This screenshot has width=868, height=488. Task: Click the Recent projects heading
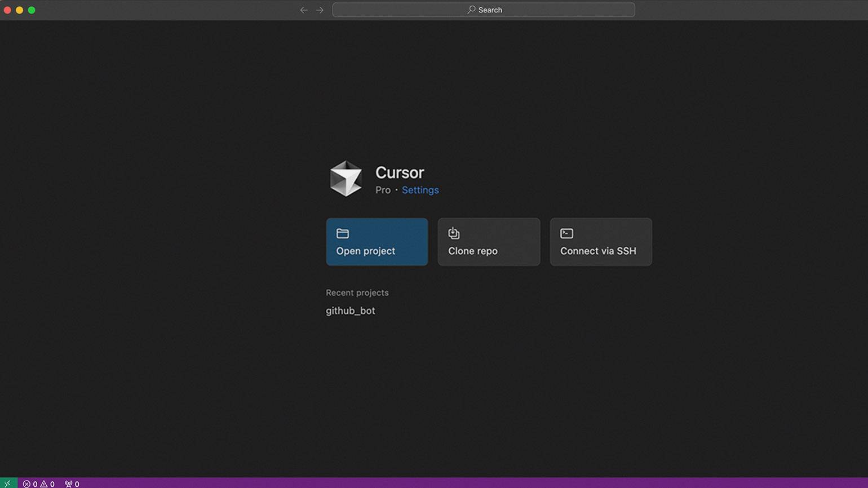(x=357, y=292)
